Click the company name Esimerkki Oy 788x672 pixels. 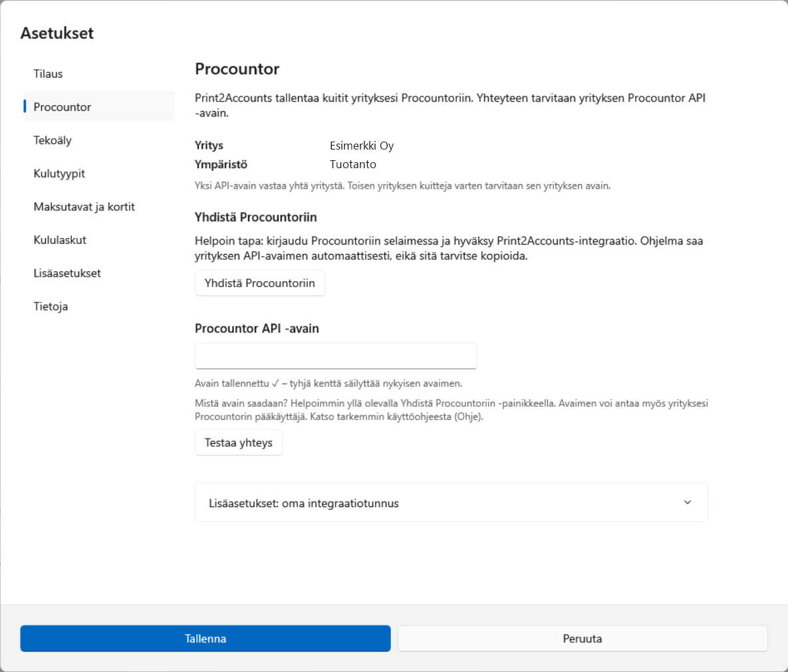pos(362,146)
